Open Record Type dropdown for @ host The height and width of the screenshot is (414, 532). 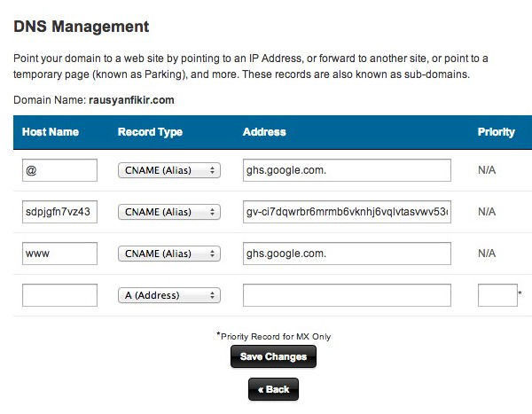[x=168, y=170]
